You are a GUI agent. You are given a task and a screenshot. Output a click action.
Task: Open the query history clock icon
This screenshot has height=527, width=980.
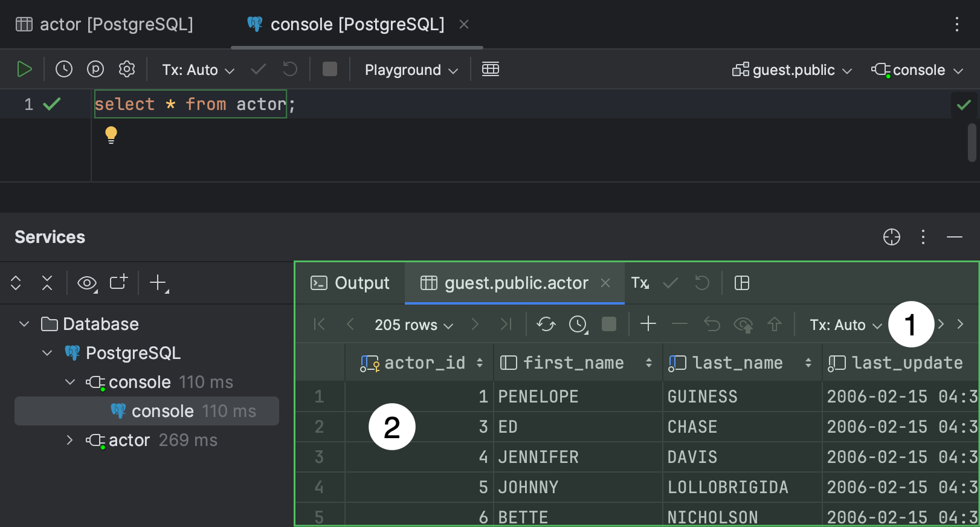64,70
